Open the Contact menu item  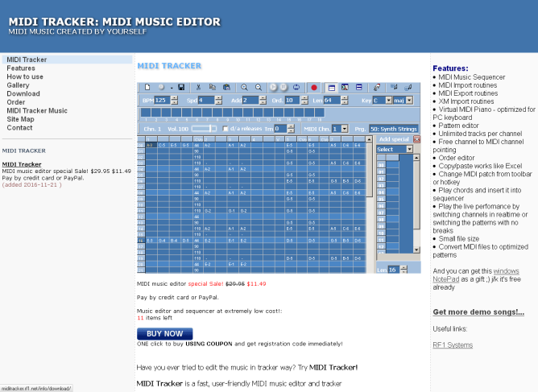click(19, 127)
